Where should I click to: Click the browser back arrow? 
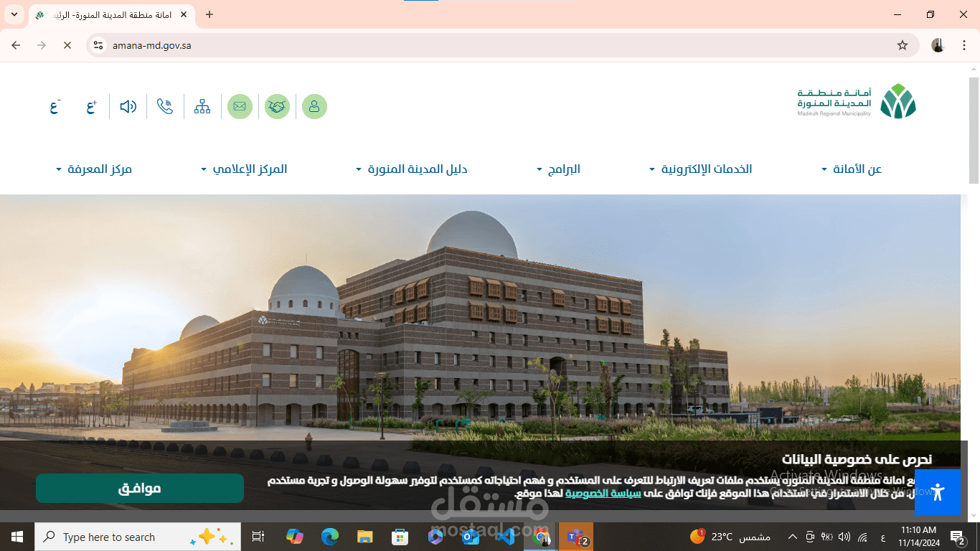pos(16,45)
